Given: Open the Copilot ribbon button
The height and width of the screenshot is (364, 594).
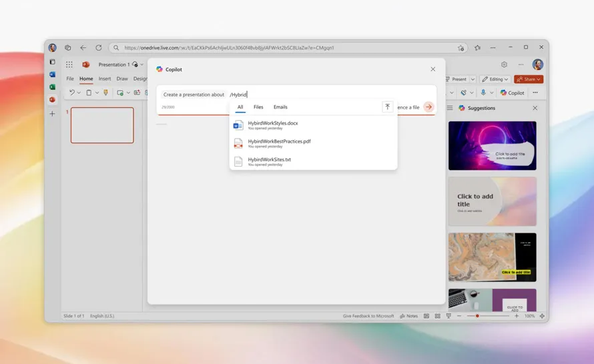Looking at the screenshot, I should pyautogui.click(x=512, y=93).
